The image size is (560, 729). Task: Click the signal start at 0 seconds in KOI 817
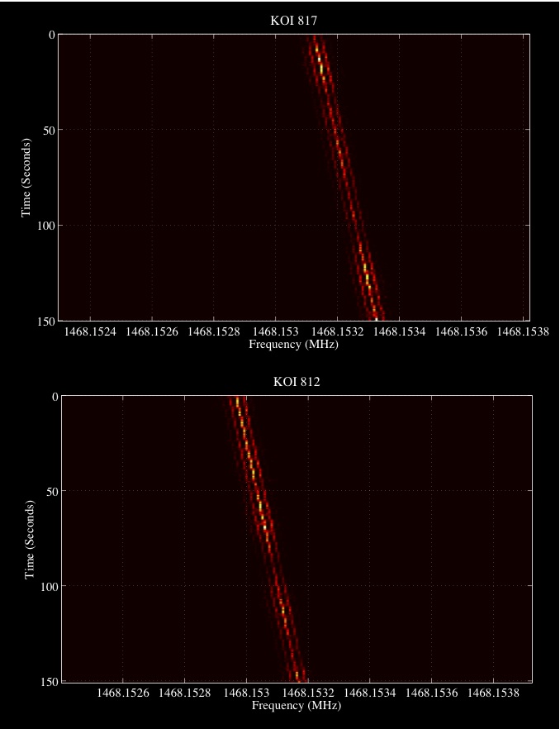pos(316,40)
